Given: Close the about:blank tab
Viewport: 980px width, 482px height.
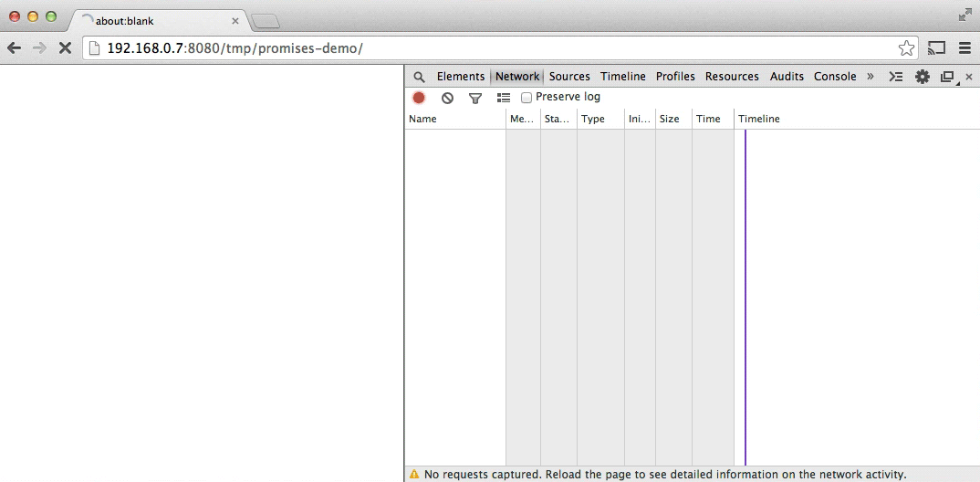Looking at the screenshot, I should click(235, 21).
